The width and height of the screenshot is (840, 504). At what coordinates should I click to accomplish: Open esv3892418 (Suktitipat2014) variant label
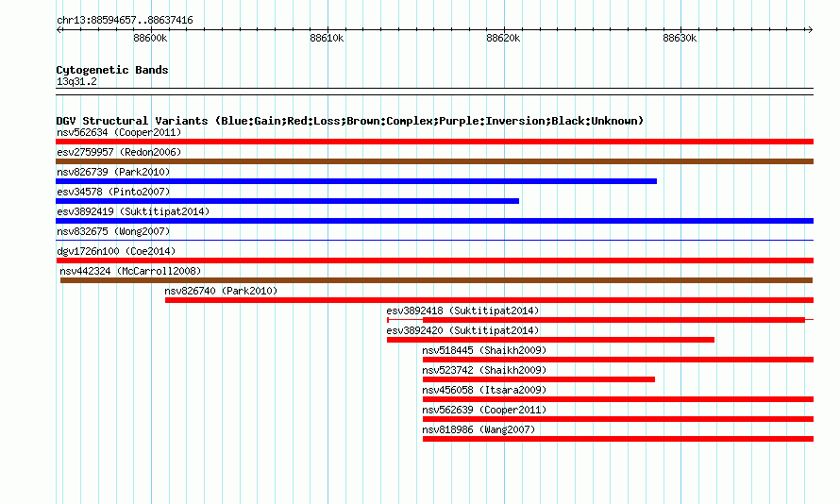[x=462, y=311]
